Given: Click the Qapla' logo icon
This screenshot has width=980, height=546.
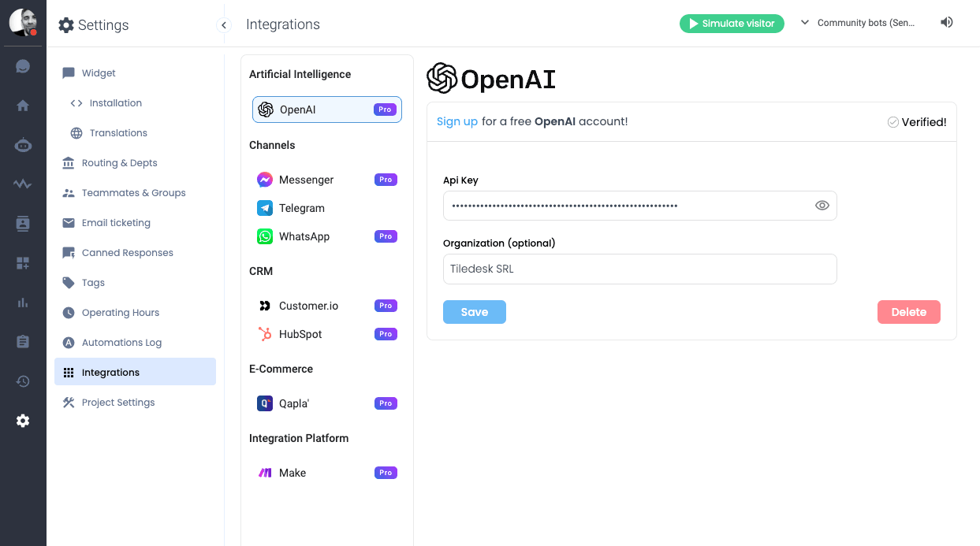Looking at the screenshot, I should (x=265, y=403).
